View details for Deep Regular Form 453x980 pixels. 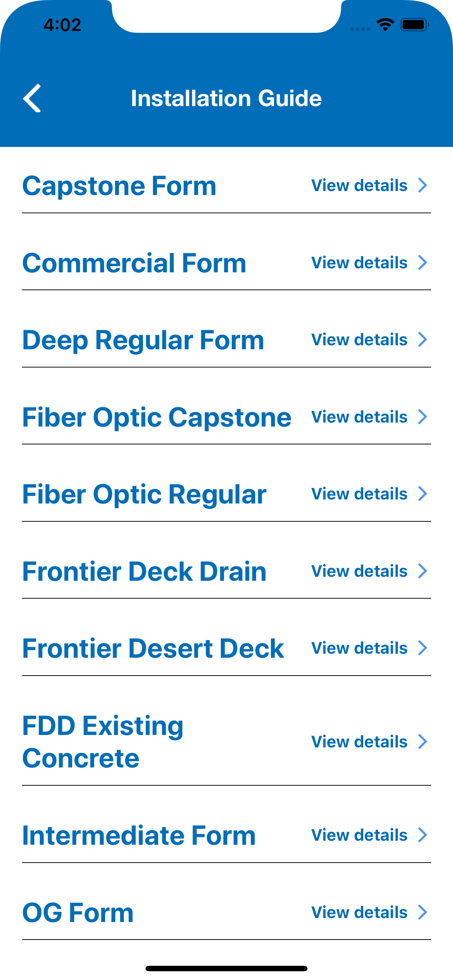point(359,340)
